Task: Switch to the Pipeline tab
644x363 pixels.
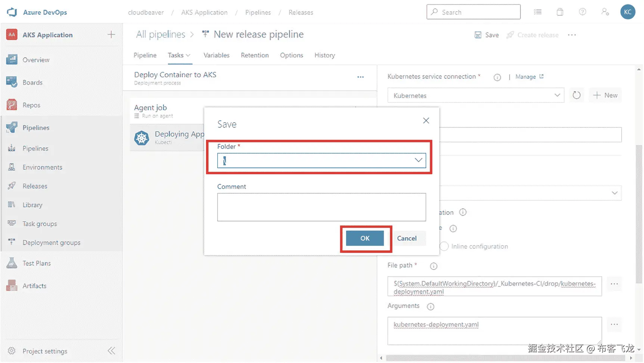Action: 145,55
